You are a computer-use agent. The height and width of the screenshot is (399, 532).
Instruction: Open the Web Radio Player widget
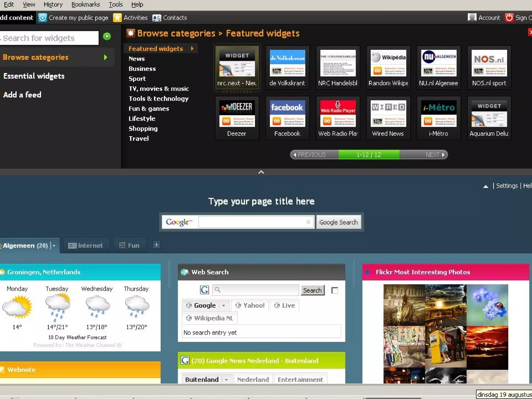(x=337, y=114)
